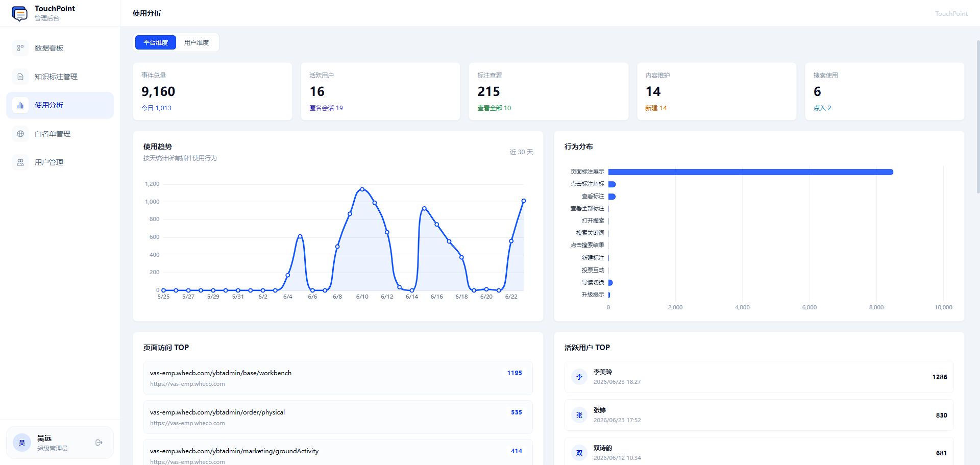Click 李美玲's count 1286

[940, 377]
